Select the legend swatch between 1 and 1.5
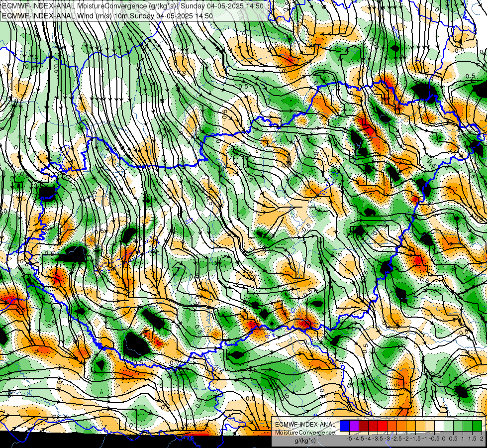This screenshot has width=487, height=448. pos(468,426)
